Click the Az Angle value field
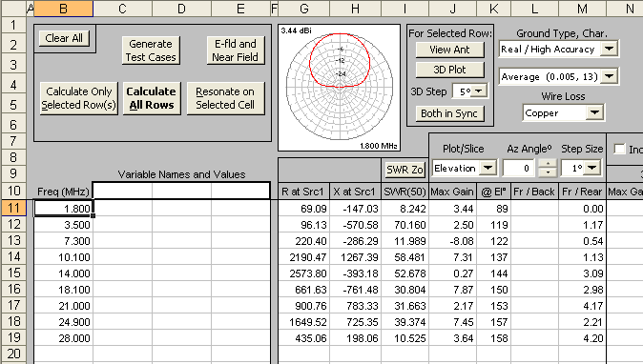Screen dimensions: 643x364 [519, 168]
